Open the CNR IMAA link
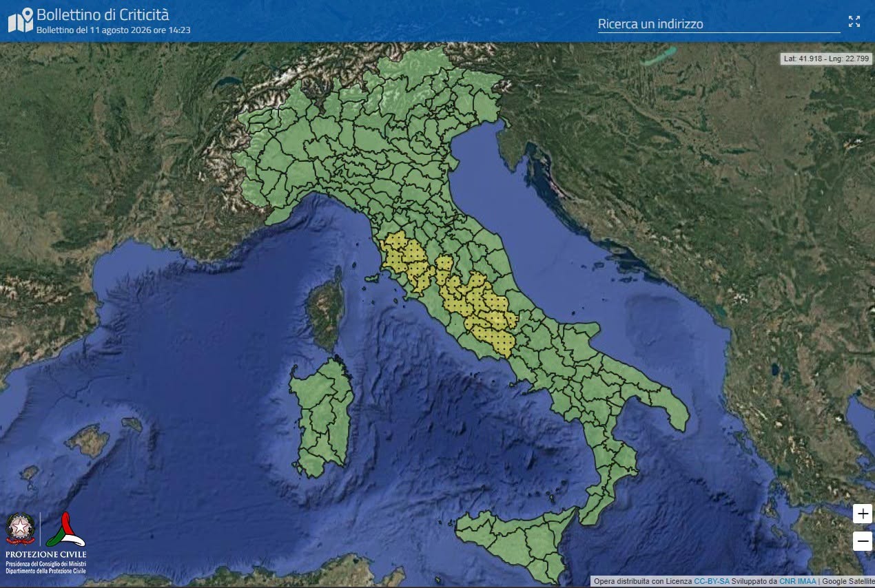875x588 pixels. point(798,581)
